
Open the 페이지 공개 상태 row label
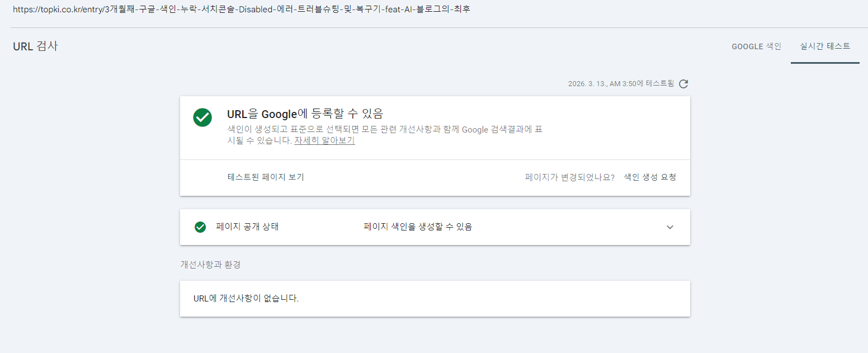tap(247, 227)
